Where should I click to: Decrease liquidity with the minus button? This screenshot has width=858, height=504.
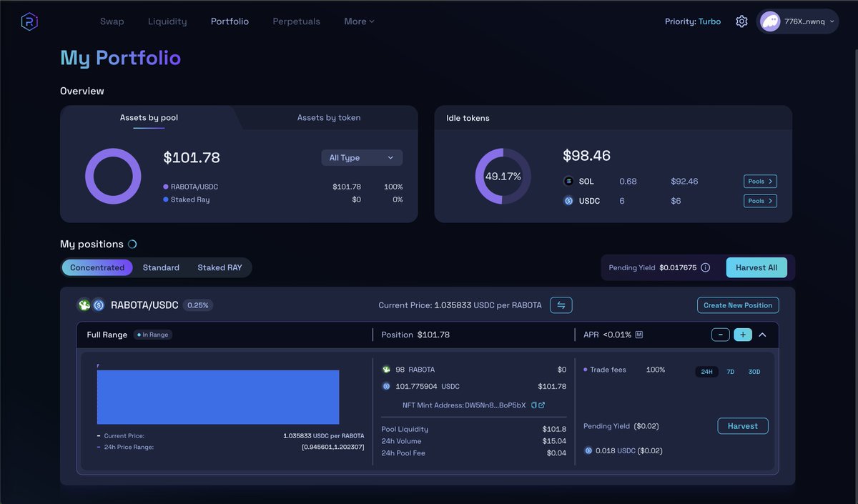click(721, 335)
